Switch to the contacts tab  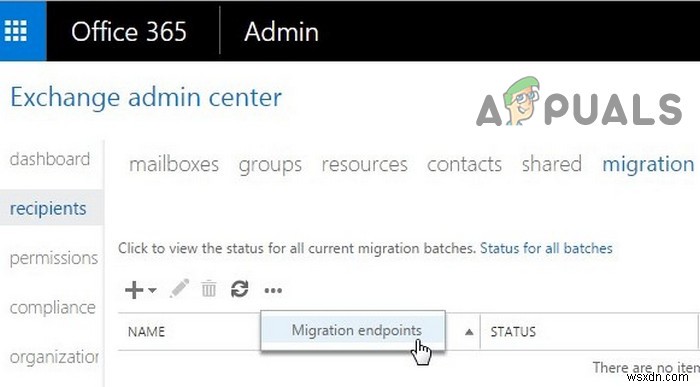464,164
